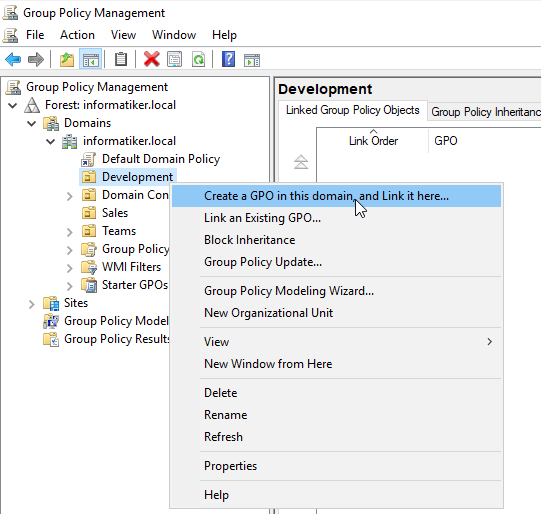The image size is (541, 514).
Task: Click the red Delete X toolbar icon
Action: (151, 59)
